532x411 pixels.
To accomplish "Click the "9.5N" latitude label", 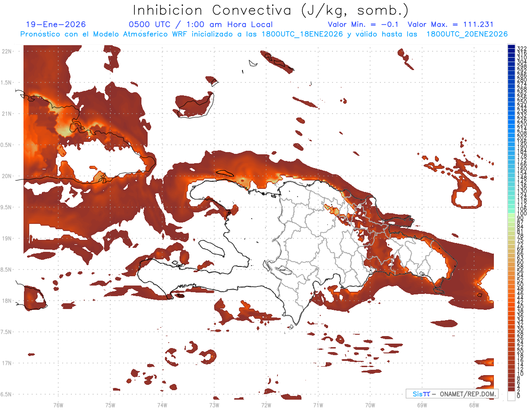I will pyautogui.click(x=6, y=207).
